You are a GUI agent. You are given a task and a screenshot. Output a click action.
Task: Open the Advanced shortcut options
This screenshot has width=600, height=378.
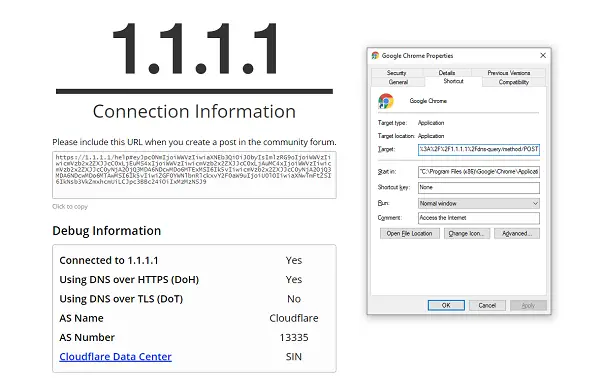(517, 233)
